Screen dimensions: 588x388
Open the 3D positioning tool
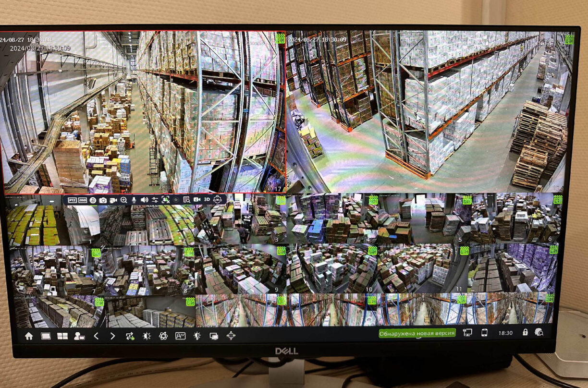tap(207, 199)
